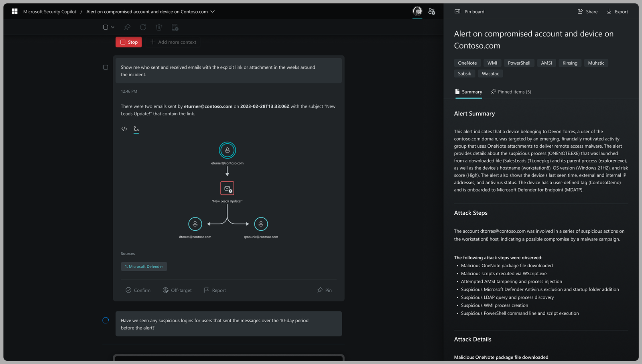
Task: Toggle the select-all checkbox in toolbar
Action: point(106,27)
